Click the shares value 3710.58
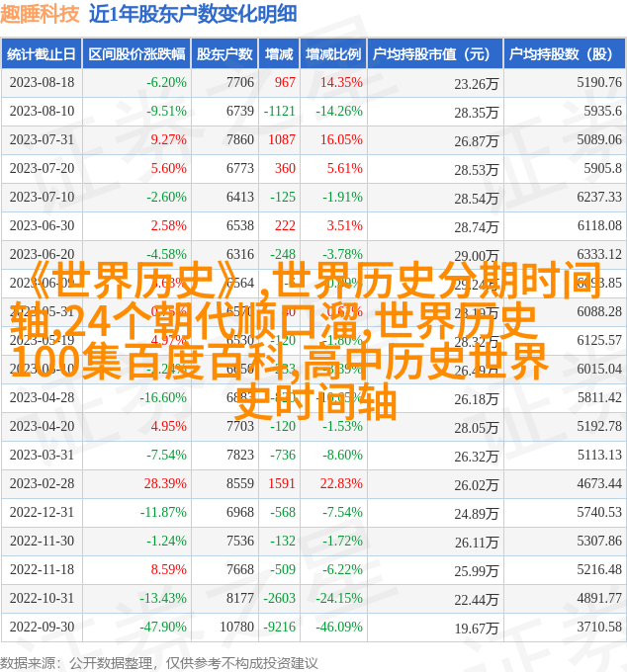Viewport: 627px width, 672px height. [599, 627]
